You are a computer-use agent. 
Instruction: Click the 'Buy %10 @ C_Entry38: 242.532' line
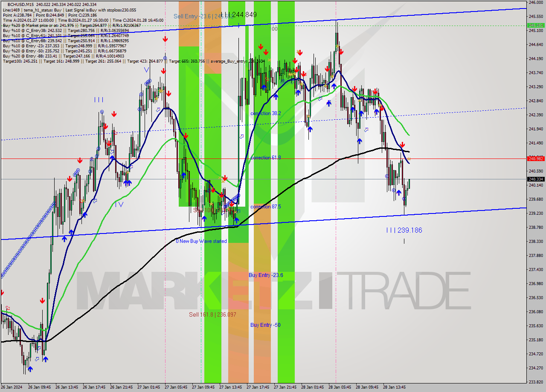pyautogui.click(x=66, y=30)
